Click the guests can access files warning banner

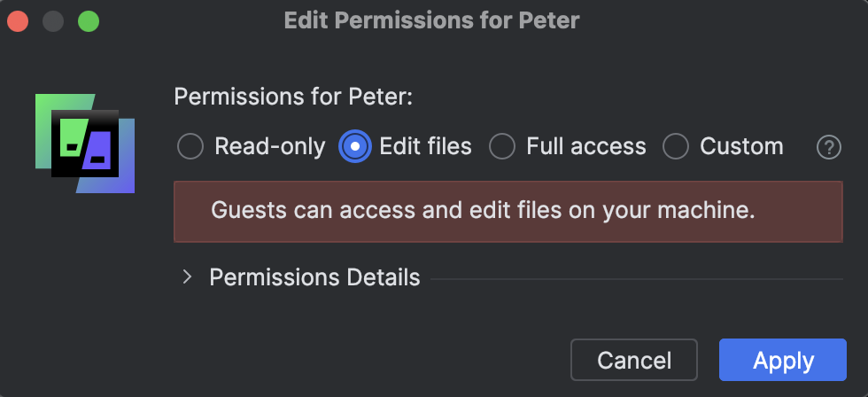(x=508, y=212)
